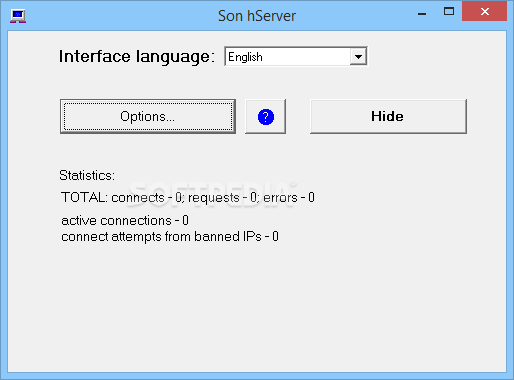Screen dimensions: 514x380
Task: Maximize the Son hServer window
Action: coord(449,12)
